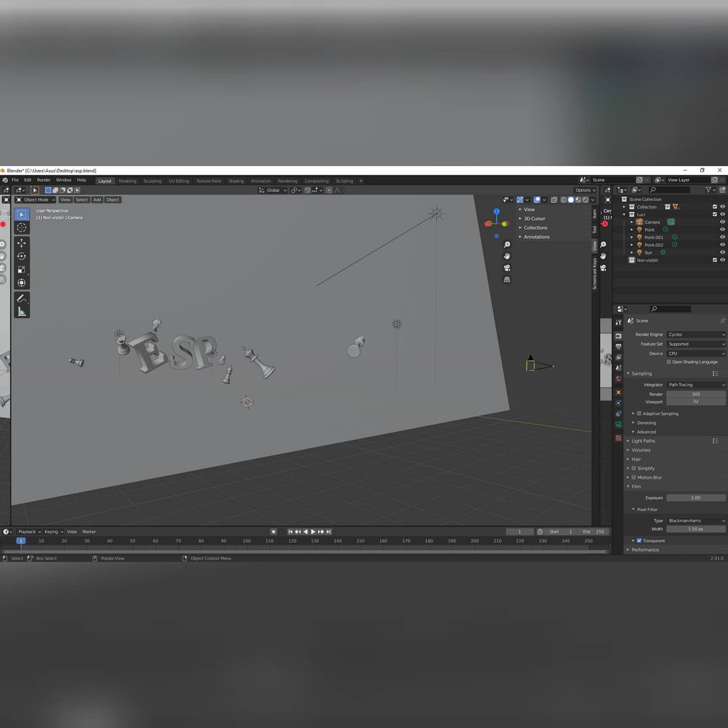Exclude Luci collection via its checkbox
Image resolution: width=728 pixels, height=728 pixels.
[x=715, y=214]
